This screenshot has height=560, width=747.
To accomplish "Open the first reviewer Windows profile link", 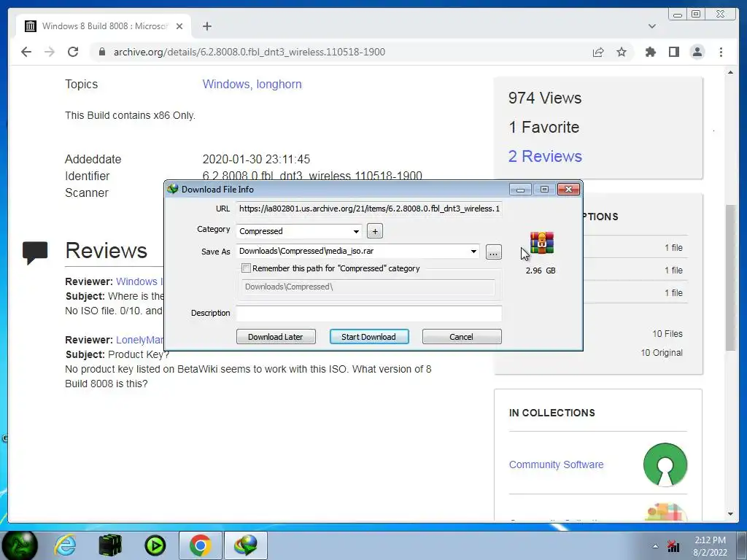I will pos(139,281).
